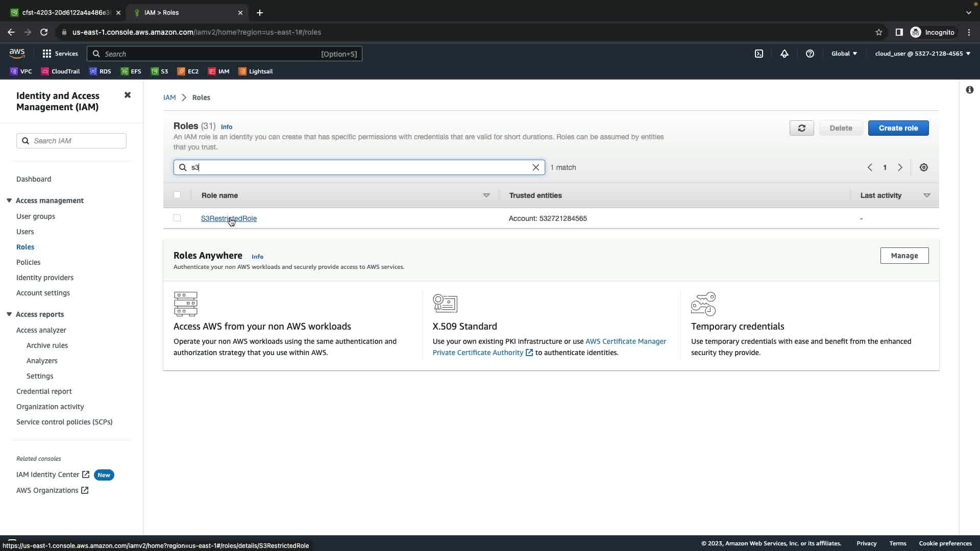Open the S3RestrictedRole link

click(229, 218)
